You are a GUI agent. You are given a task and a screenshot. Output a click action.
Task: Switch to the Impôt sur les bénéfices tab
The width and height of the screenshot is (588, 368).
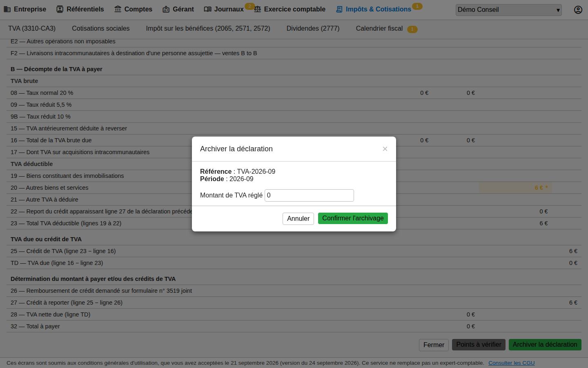coord(208,28)
